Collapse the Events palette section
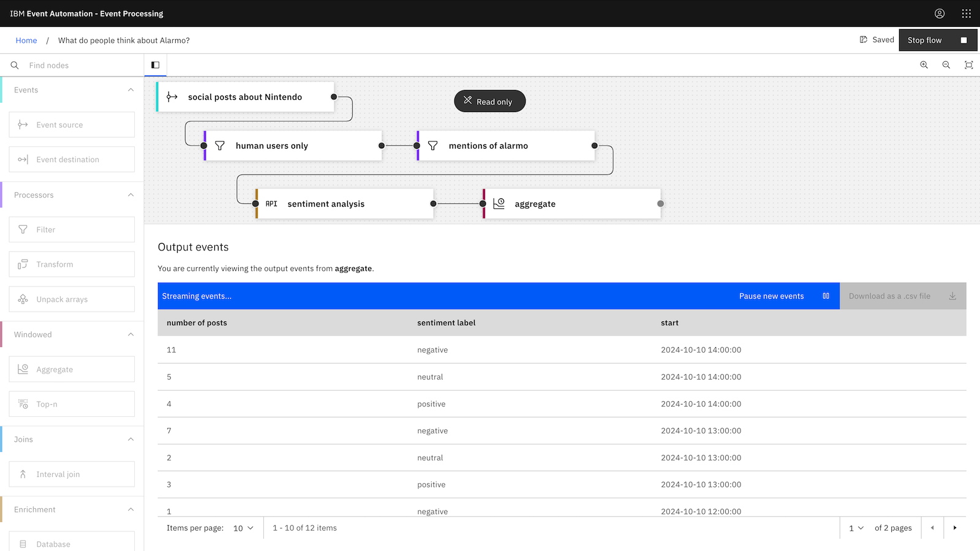980x551 pixels. (130, 90)
